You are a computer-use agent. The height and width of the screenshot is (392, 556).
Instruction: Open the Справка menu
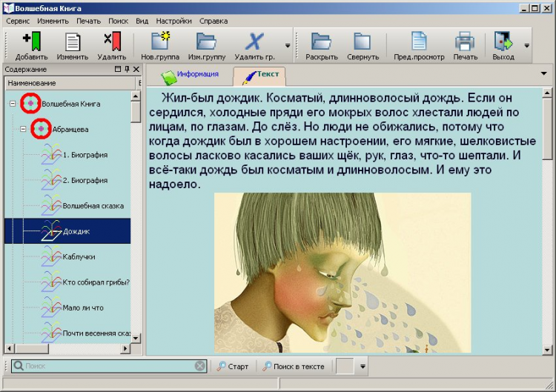tap(214, 21)
